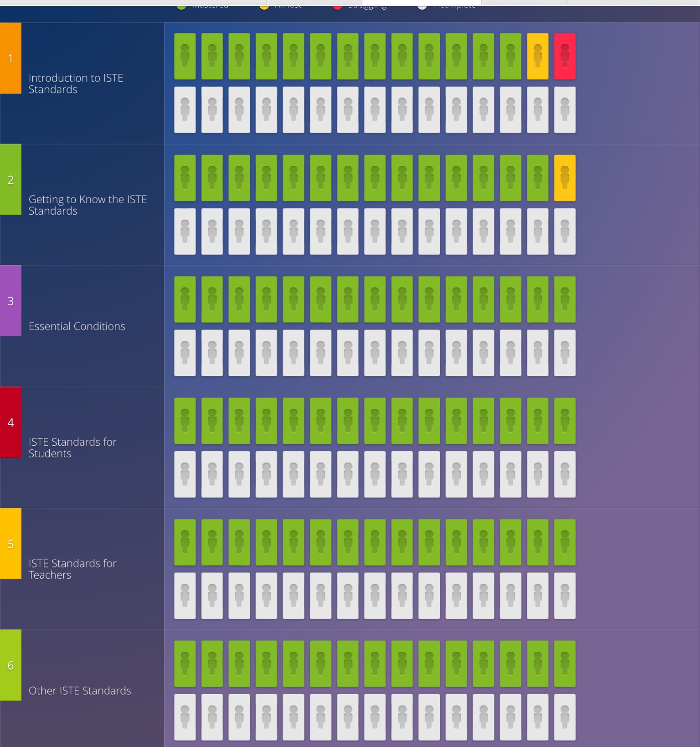This screenshot has height=747, width=700.
Task: Click first gray student icon in module 4 row
Action: tap(185, 474)
